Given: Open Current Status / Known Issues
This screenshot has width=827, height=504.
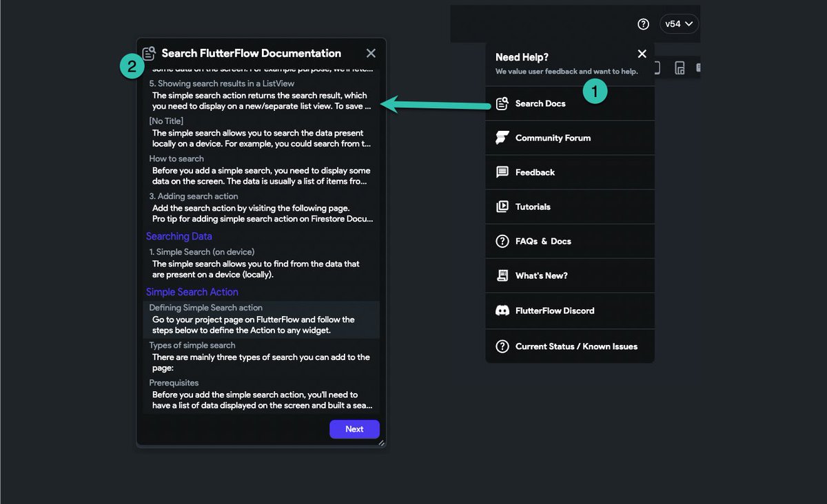Looking at the screenshot, I should (570, 346).
